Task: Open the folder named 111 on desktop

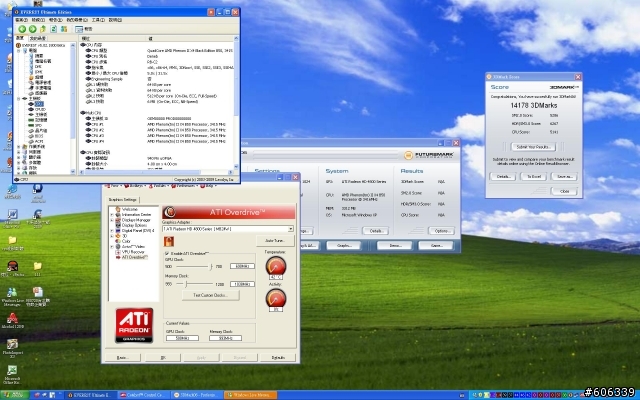Action: pos(38,269)
